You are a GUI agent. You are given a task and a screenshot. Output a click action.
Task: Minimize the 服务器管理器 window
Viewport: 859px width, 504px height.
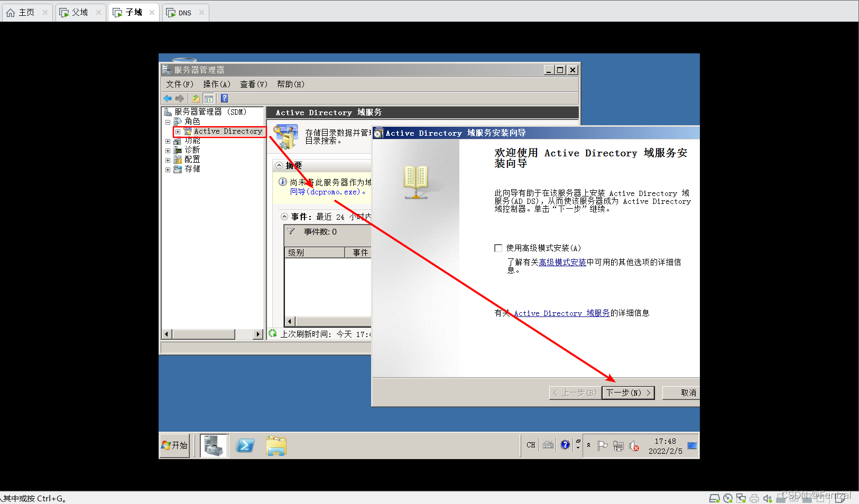click(549, 70)
